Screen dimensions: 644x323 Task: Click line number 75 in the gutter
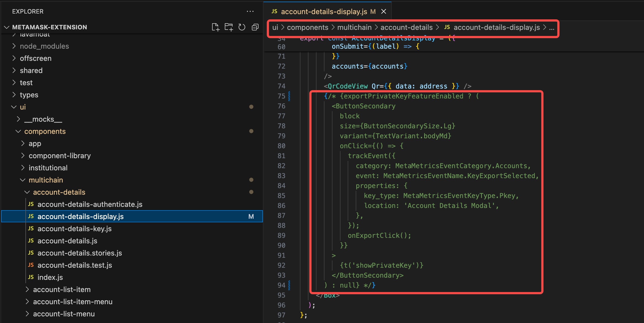coord(281,96)
